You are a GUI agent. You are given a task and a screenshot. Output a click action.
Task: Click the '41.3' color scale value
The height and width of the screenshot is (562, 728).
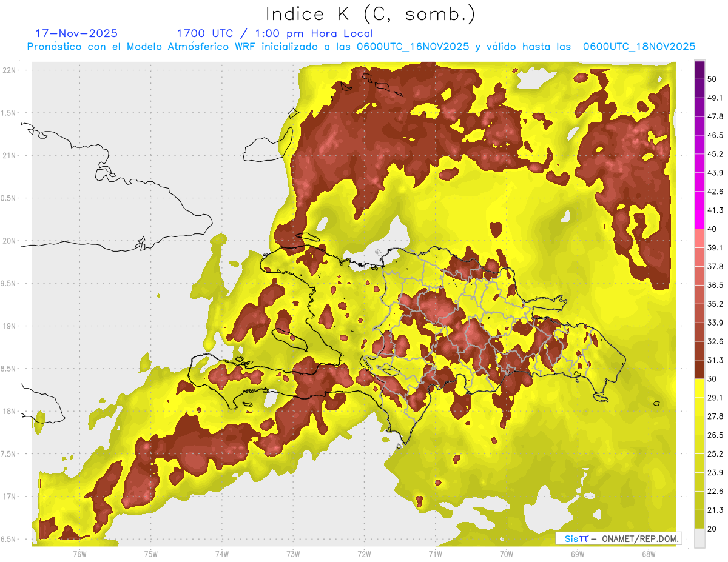(715, 211)
